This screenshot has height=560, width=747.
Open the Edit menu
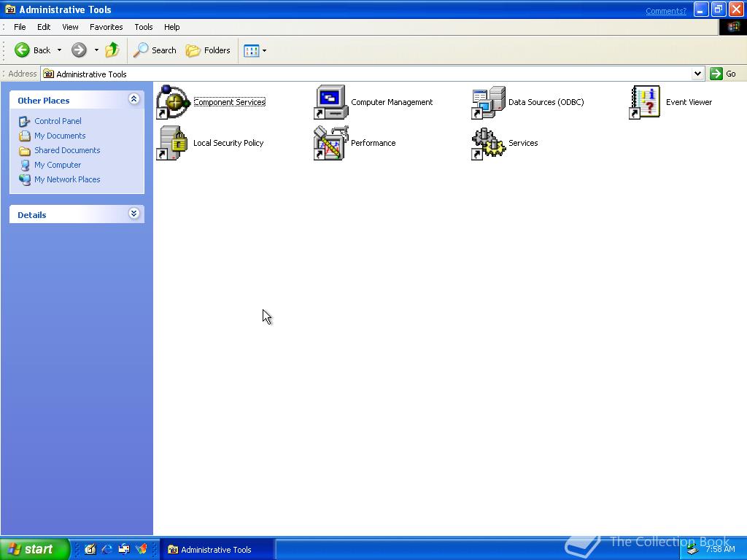44,27
